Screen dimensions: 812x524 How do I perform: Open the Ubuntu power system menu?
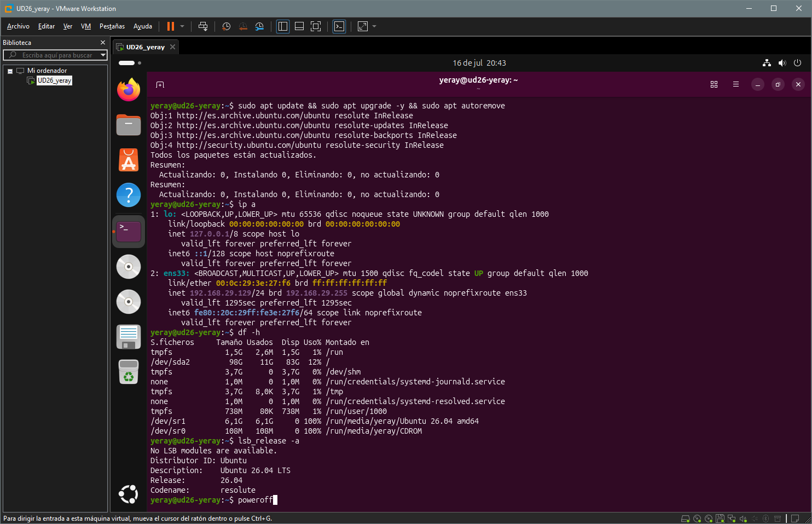[x=797, y=63]
